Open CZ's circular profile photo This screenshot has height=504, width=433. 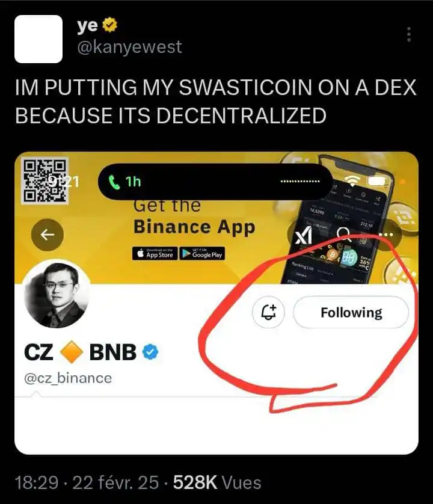(x=57, y=294)
